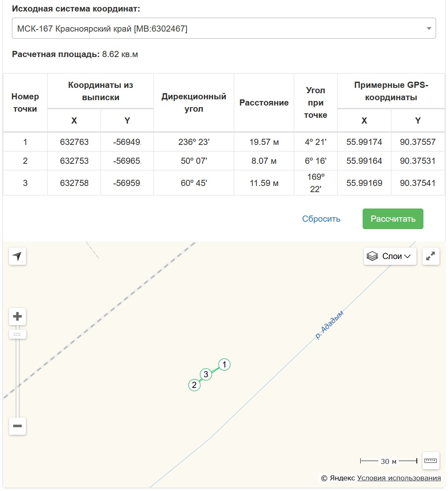Select Y coordinate cell -56965 of point 2

[127, 161]
